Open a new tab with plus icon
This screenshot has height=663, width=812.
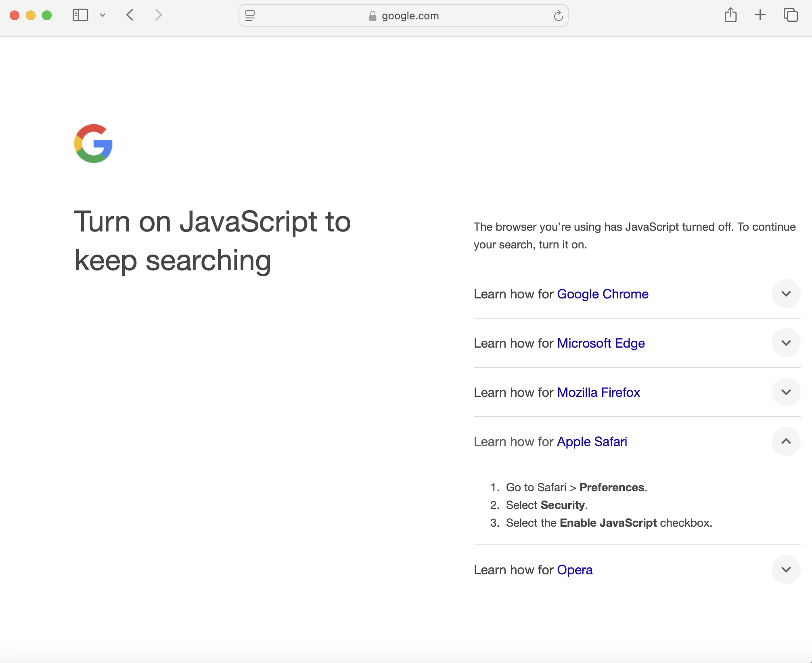pyautogui.click(x=760, y=15)
